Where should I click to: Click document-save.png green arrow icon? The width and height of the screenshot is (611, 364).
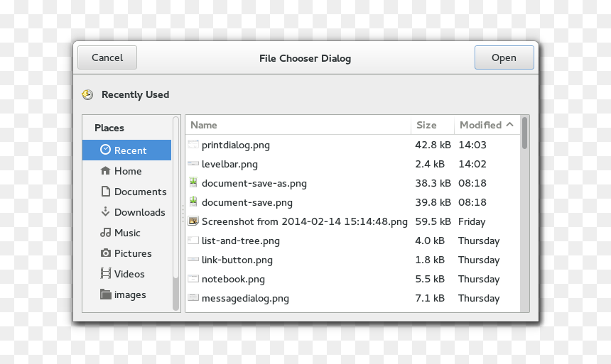coord(193,202)
